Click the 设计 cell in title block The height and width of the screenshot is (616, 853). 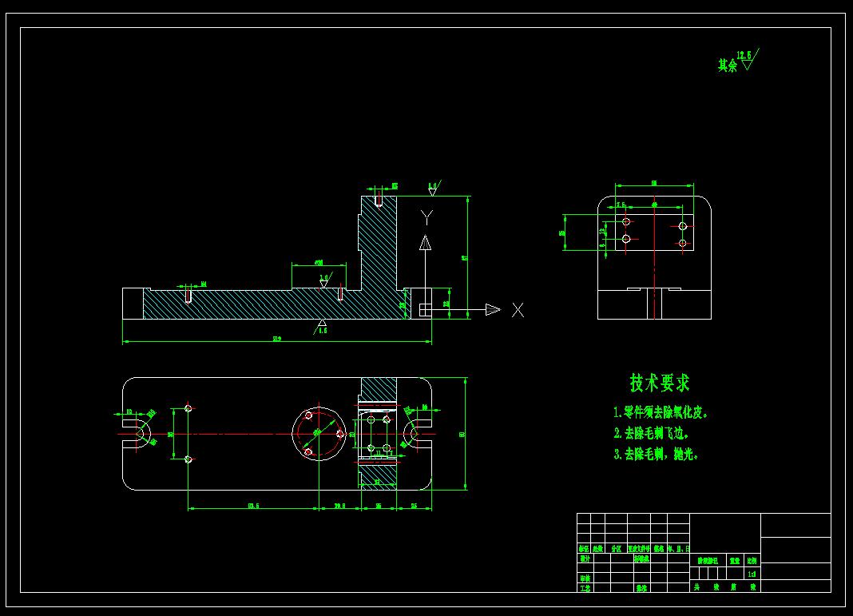(x=585, y=558)
